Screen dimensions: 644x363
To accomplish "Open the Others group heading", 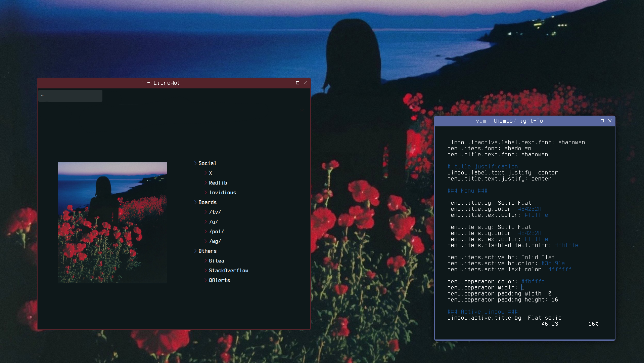I will click(208, 251).
